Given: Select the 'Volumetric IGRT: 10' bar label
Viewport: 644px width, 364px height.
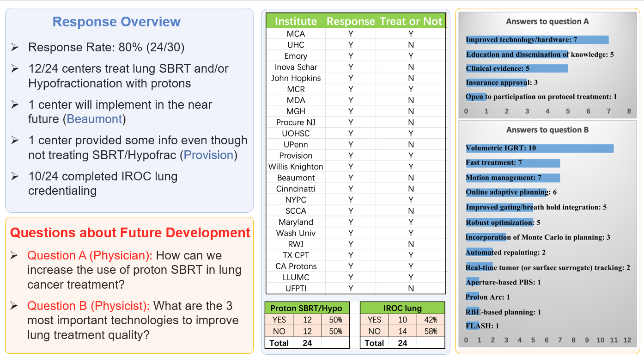Looking at the screenshot, I should pyautogui.click(x=501, y=148).
